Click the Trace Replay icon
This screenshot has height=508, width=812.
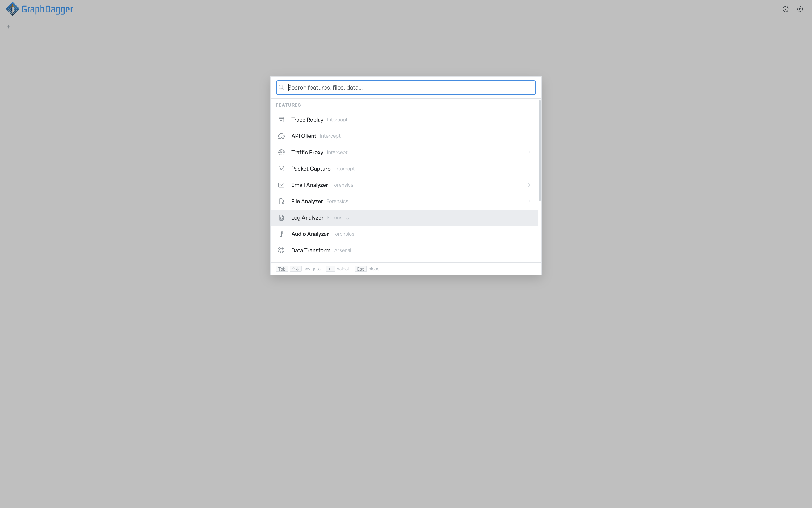[282, 120]
